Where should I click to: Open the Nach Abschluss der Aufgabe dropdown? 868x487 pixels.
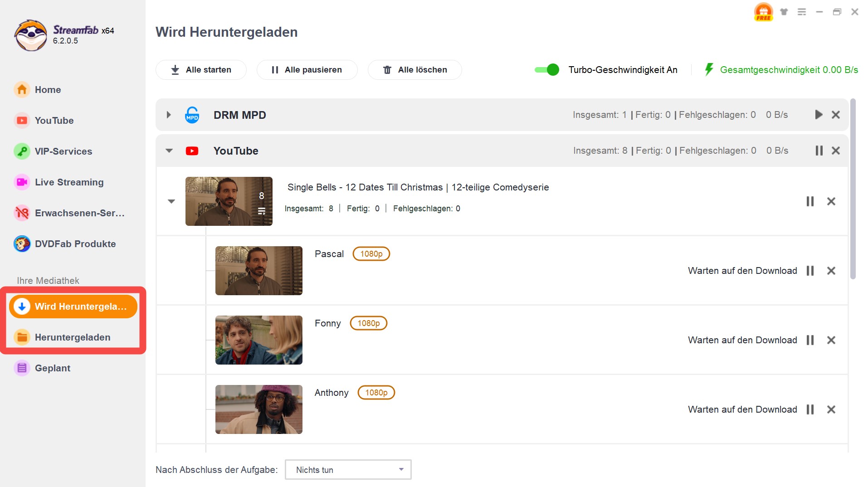click(348, 470)
